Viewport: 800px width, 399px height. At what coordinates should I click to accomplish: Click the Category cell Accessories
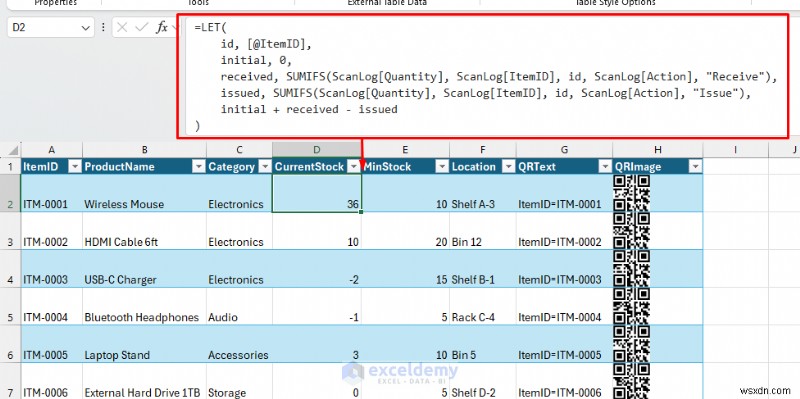[239, 344]
